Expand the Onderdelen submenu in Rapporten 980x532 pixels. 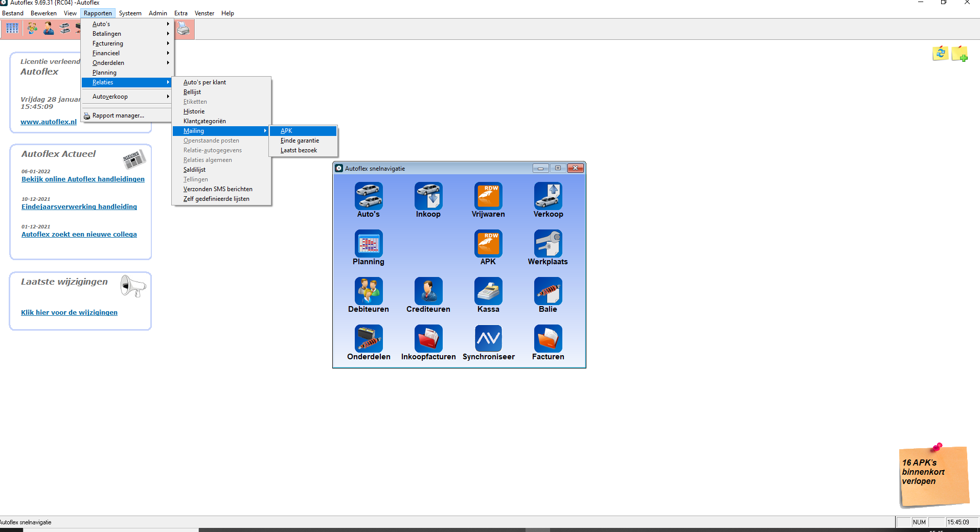(127, 63)
